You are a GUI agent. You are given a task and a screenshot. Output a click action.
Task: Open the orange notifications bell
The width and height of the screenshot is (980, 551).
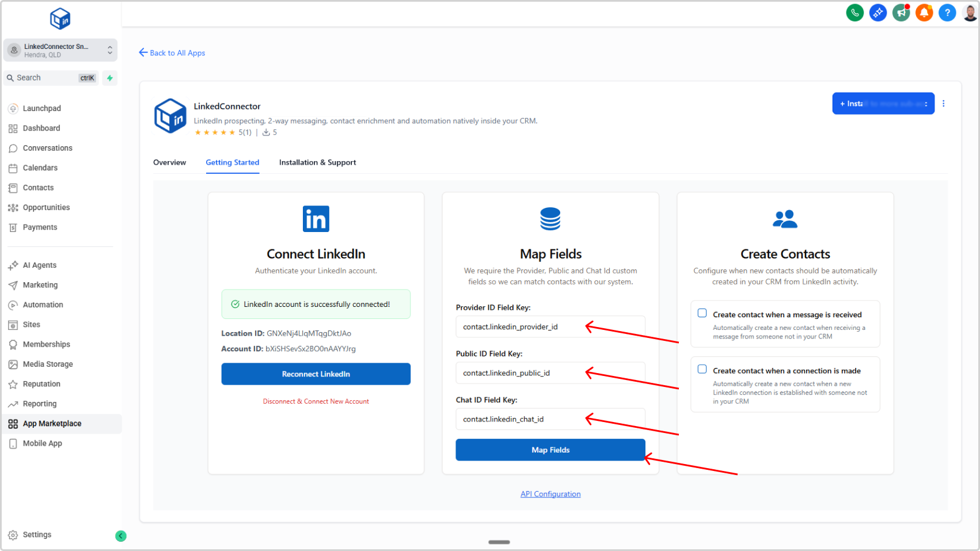(924, 12)
